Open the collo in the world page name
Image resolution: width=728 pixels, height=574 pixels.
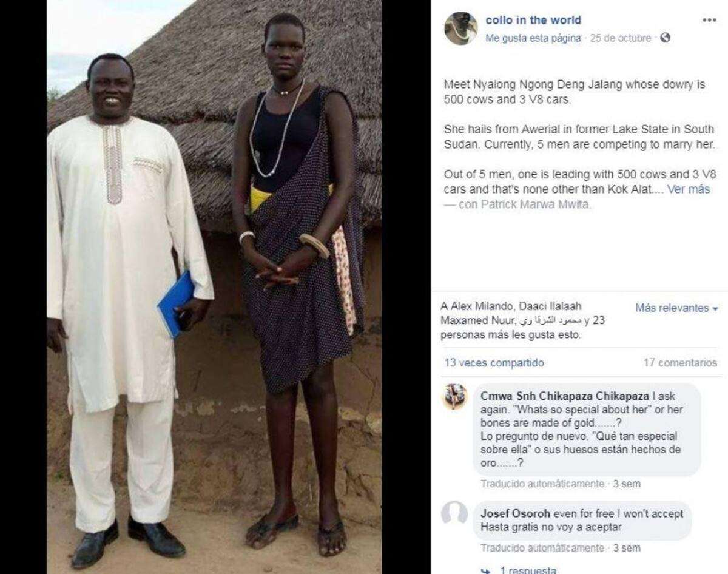pos(533,20)
